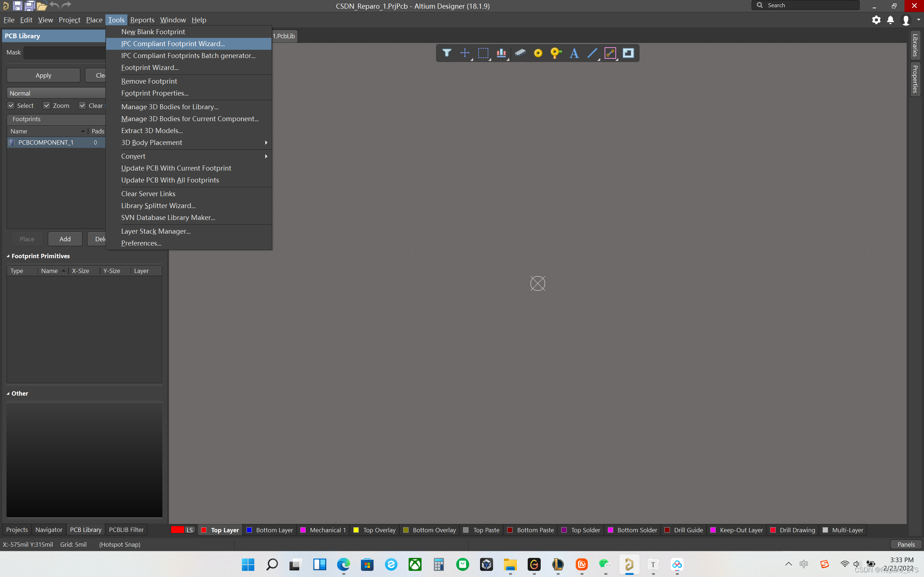The height and width of the screenshot is (577, 924).
Task: Click the Add Pad icon in toolbar
Action: (x=537, y=53)
